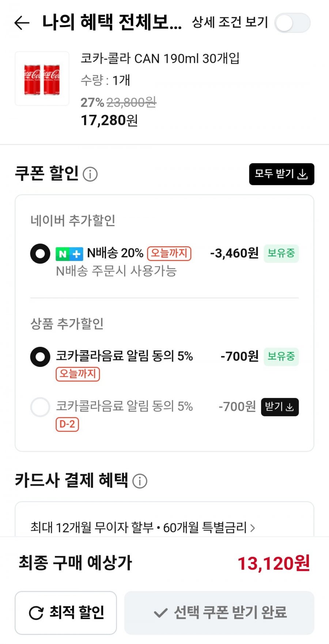Select the owned 코카콜라음료 5% coupon radio
Image resolution: width=329 pixels, height=644 pixels.
point(40,357)
